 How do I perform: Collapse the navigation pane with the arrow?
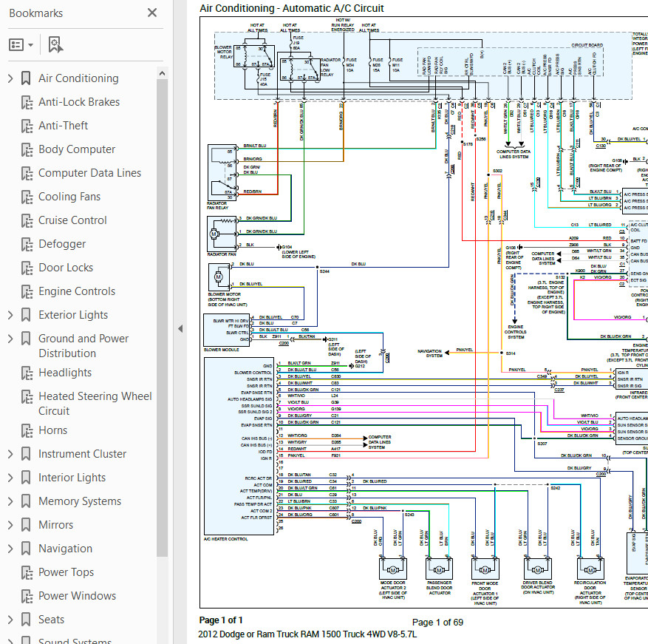(x=180, y=329)
